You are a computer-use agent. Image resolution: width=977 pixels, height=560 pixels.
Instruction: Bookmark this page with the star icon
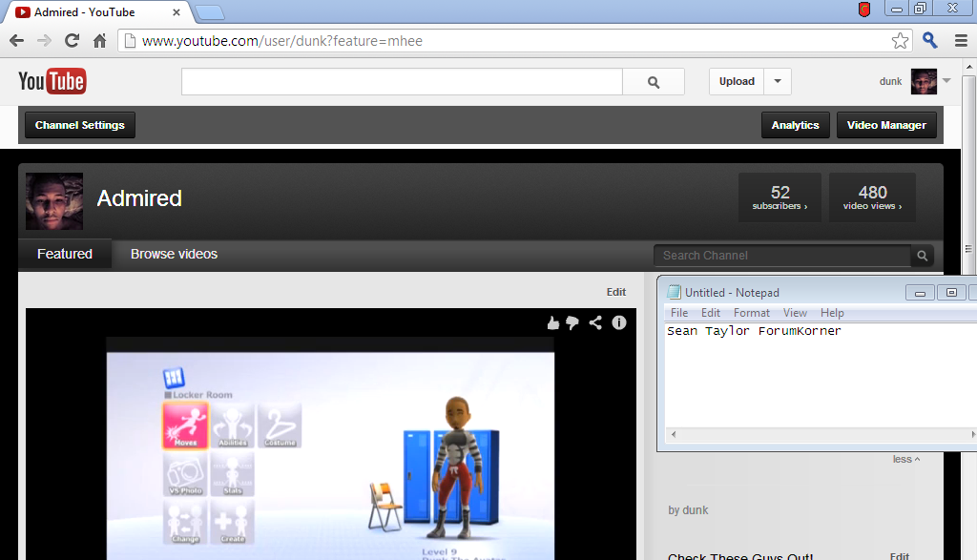pos(900,41)
